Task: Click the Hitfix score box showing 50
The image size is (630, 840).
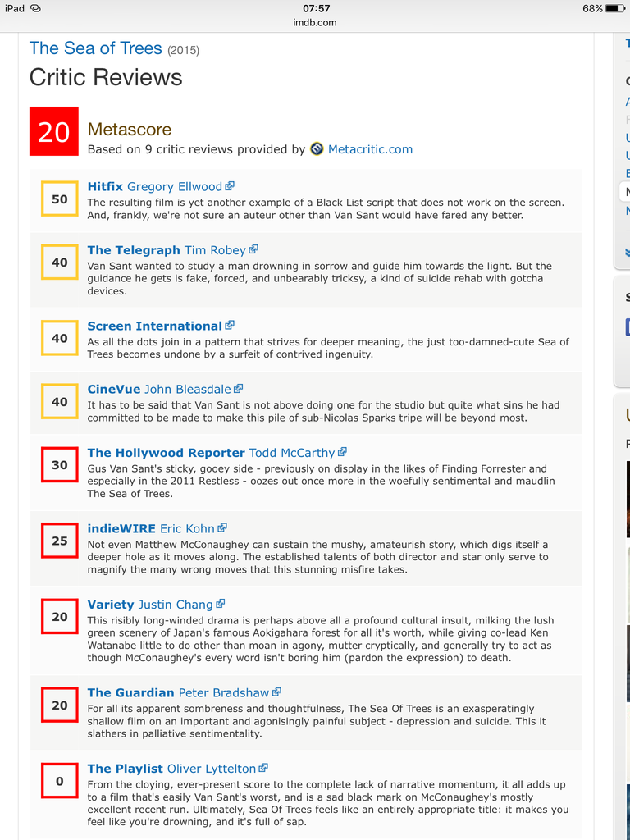Action: coord(60,199)
